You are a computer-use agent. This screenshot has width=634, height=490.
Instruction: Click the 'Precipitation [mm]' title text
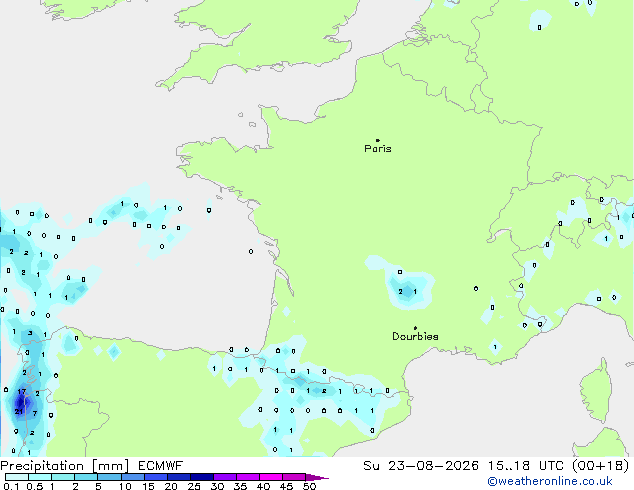pos(65,466)
